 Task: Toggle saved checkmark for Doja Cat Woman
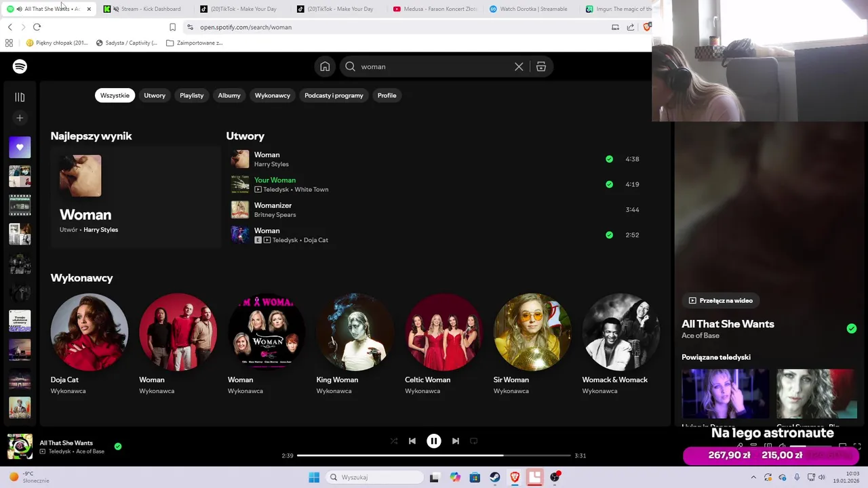pyautogui.click(x=609, y=235)
